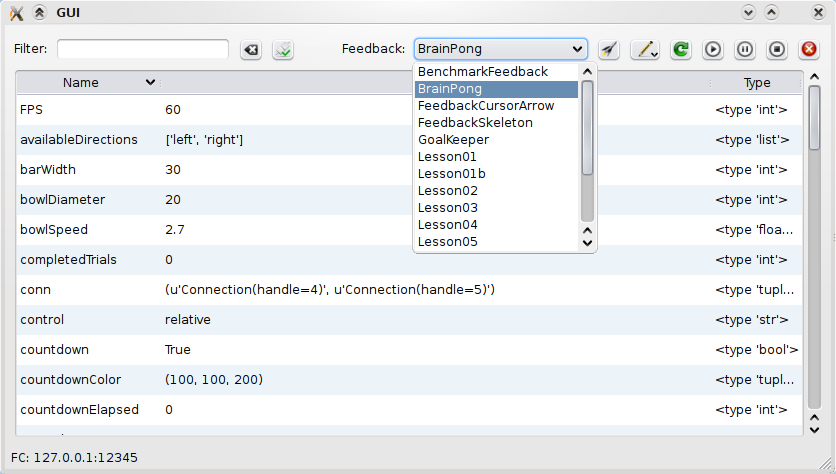Click the Type column header

[756, 83]
